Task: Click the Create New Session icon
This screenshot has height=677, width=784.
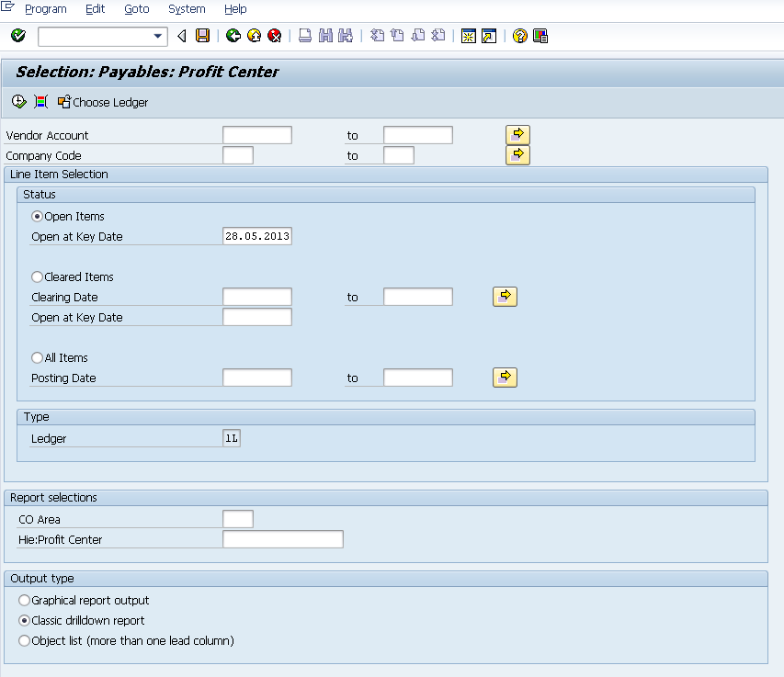Action: (469, 36)
